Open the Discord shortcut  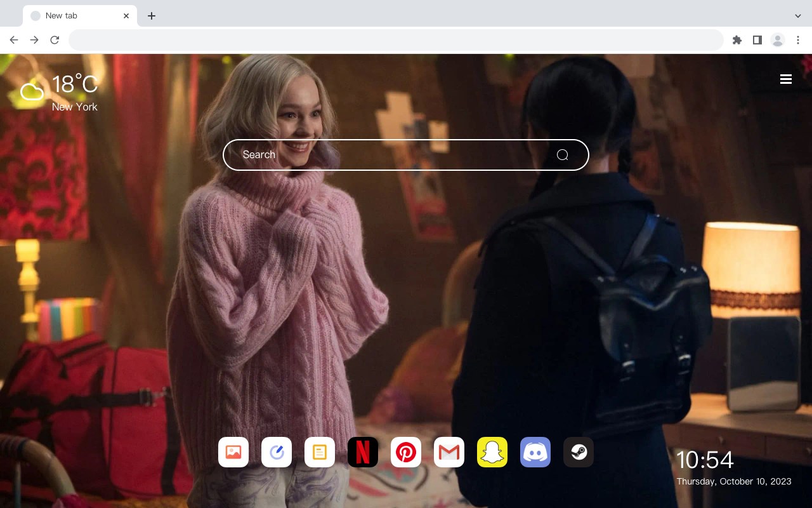point(535,452)
